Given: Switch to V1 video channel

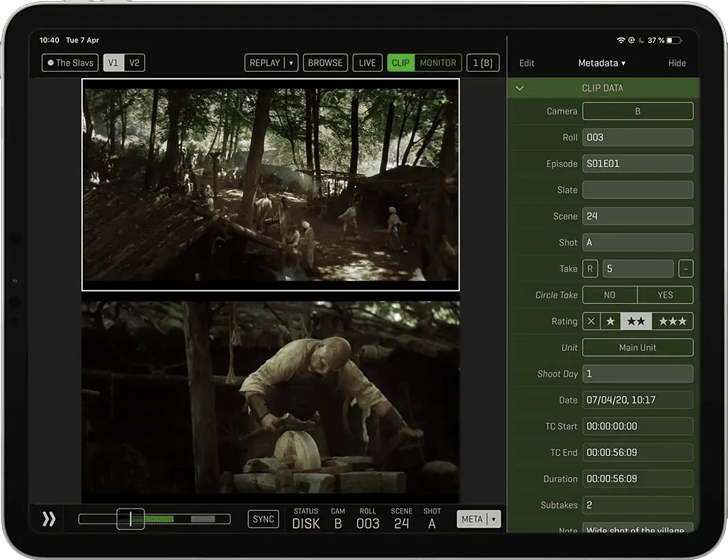Looking at the screenshot, I should 114,63.
